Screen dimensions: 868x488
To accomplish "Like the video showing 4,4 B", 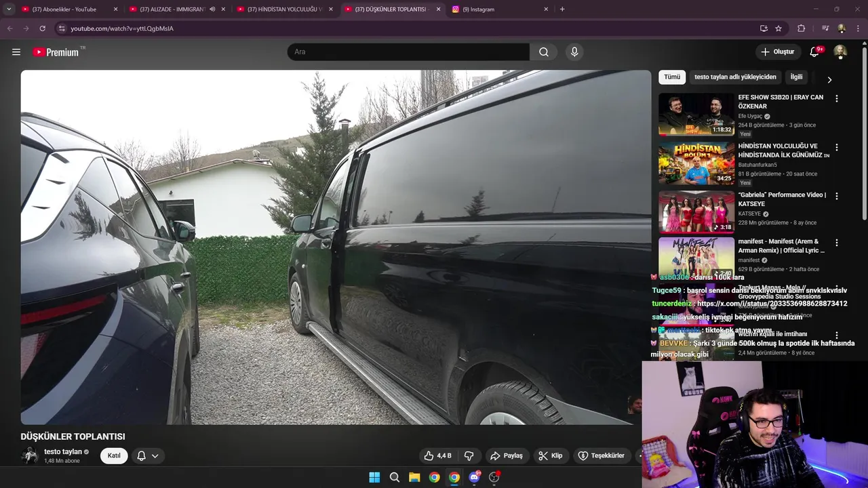I will (437, 455).
